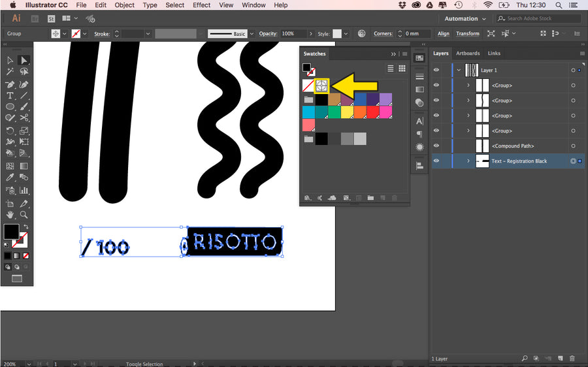Expand the Text – Registration Black item
The image size is (588, 367).
pyautogui.click(x=468, y=161)
